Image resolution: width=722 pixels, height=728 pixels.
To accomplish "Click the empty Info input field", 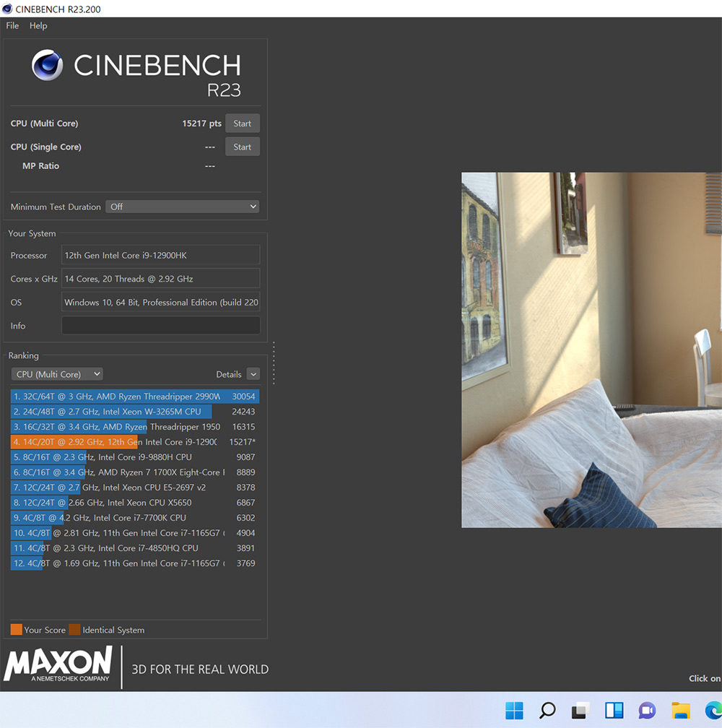I will [x=160, y=326].
